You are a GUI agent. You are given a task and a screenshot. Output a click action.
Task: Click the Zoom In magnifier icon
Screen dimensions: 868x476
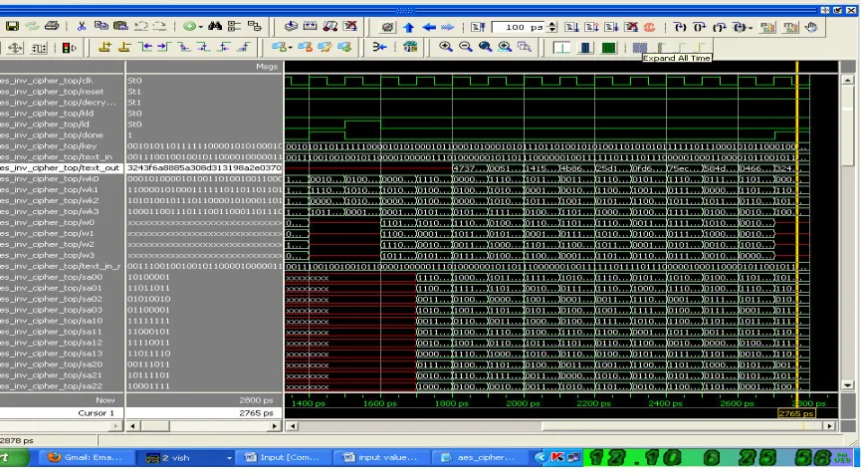tap(445, 47)
